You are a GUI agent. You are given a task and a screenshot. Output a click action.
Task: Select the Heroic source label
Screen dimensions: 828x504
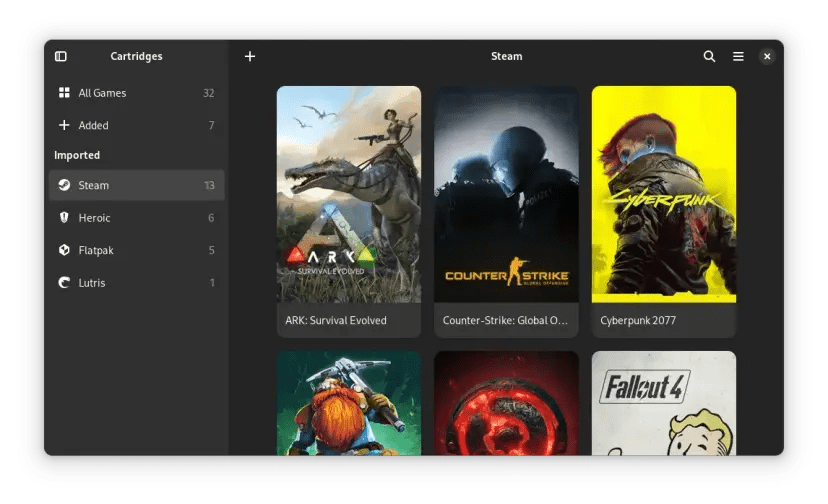94,218
